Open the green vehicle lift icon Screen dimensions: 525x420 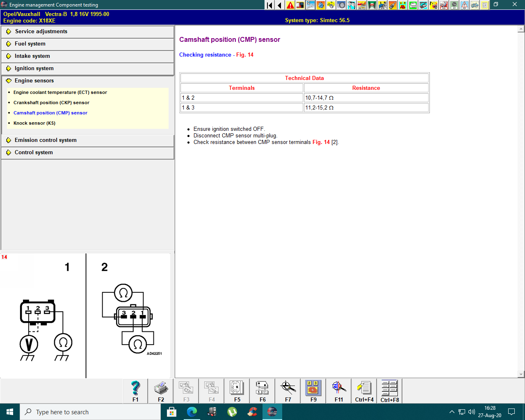point(372,5)
